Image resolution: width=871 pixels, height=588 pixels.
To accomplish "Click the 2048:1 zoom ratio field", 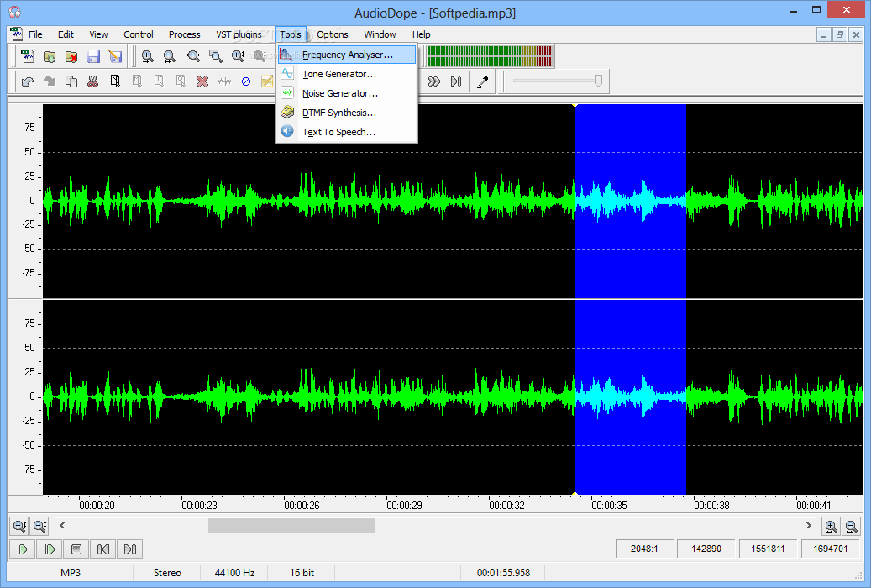I will [x=644, y=549].
